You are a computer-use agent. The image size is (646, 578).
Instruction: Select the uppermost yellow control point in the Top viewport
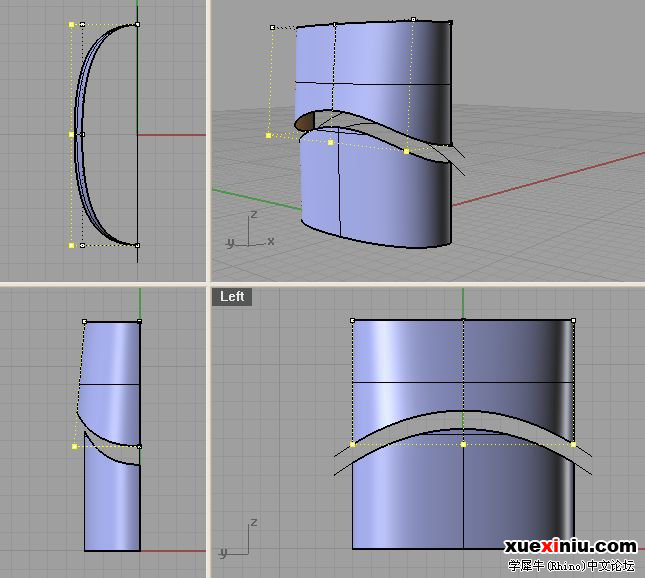point(71,25)
